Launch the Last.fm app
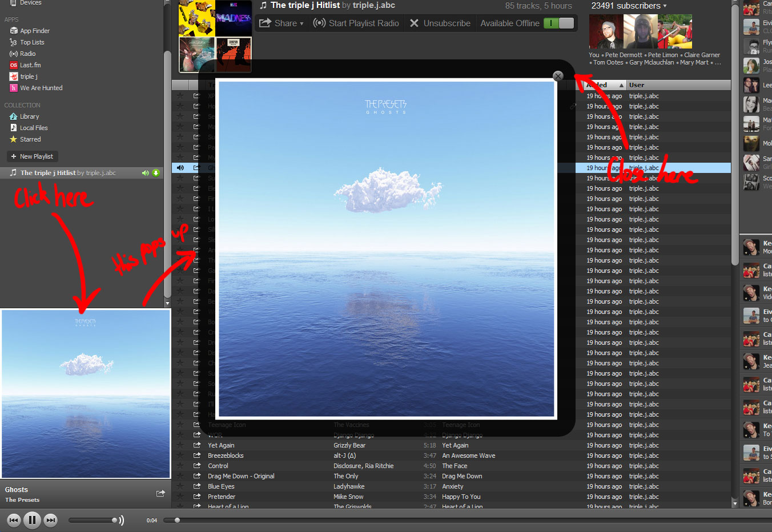Screen dimensions: 772x532 pyautogui.click(x=28, y=65)
